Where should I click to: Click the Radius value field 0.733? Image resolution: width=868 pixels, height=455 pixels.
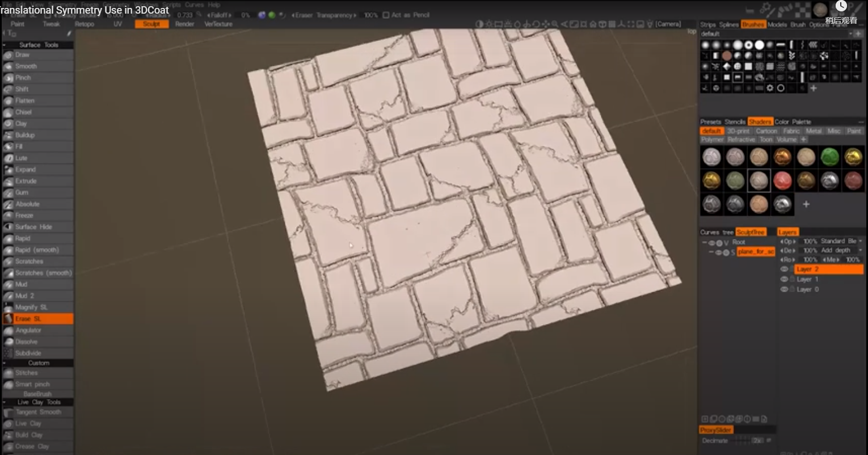(x=185, y=15)
